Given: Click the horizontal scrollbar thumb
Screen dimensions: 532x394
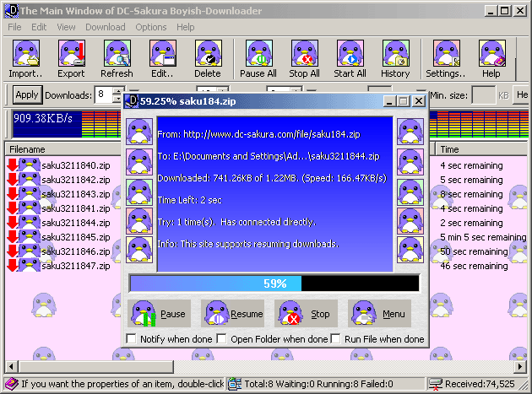Looking at the screenshot, I should point(96,366).
